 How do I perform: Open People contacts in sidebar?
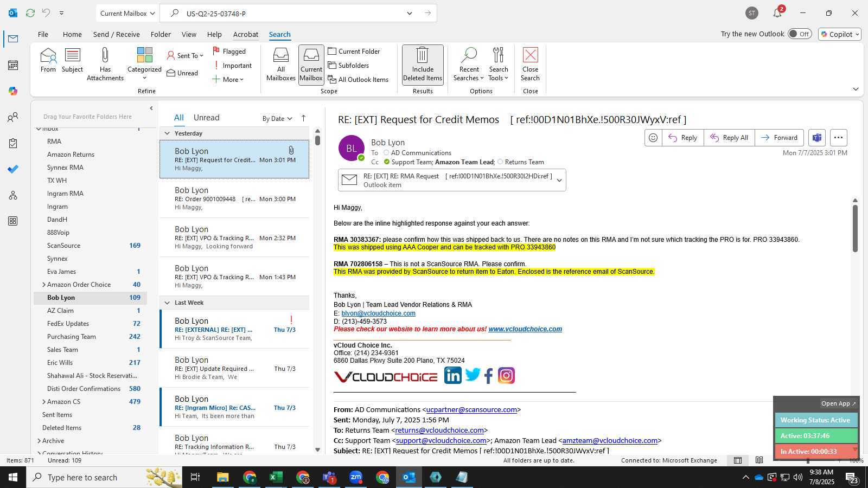(13, 117)
